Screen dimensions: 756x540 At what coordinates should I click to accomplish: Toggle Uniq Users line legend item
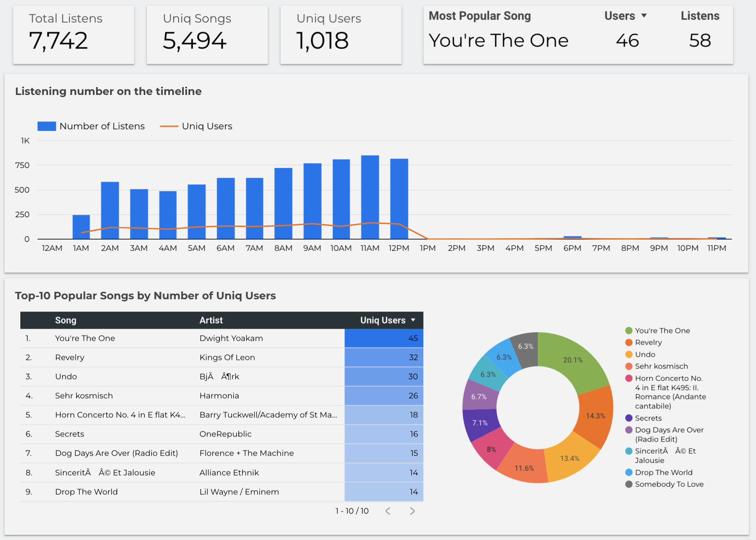click(196, 126)
